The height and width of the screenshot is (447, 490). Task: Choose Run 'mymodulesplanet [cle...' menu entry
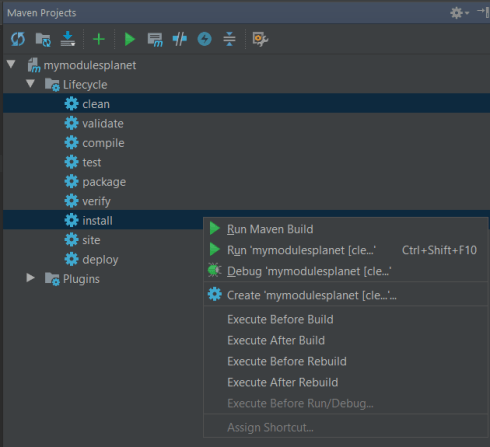(x=346, y=250)
